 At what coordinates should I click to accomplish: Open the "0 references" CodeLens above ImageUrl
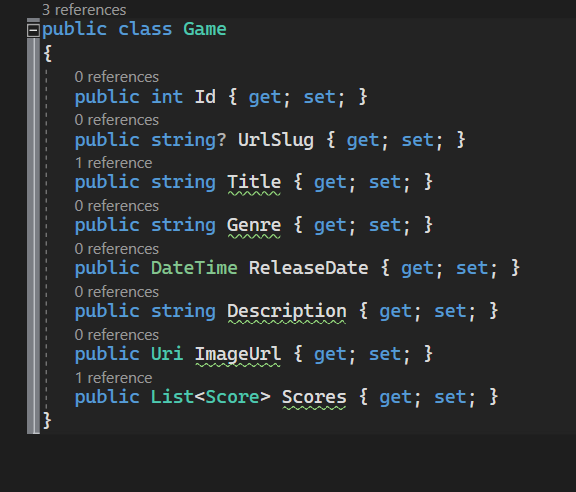(x=116, y=335)
